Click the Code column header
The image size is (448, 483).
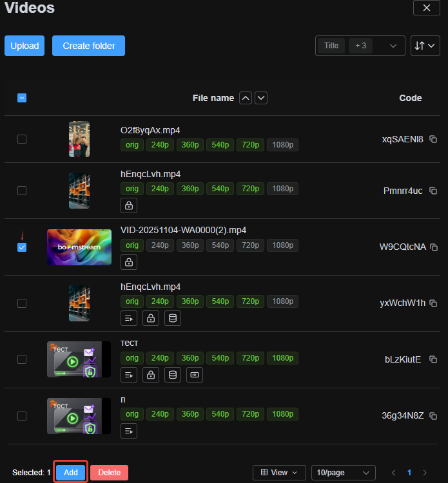[411, 98]
